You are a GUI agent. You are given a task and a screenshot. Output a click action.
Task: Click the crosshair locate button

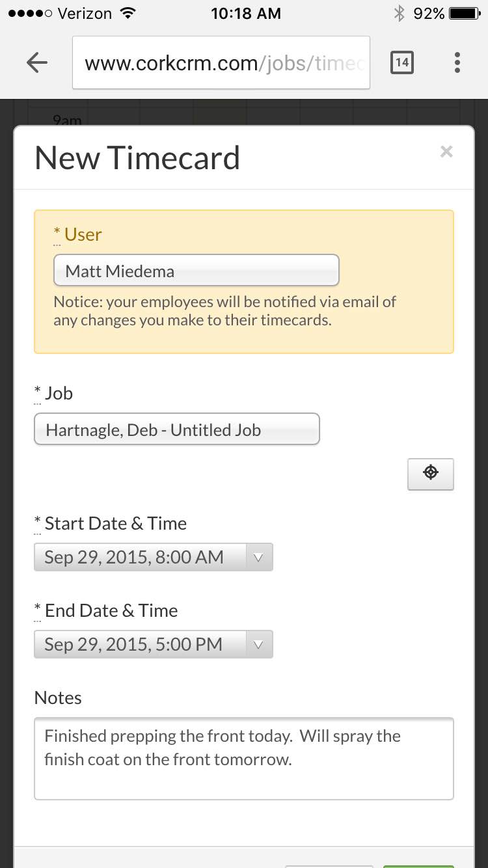430,474
